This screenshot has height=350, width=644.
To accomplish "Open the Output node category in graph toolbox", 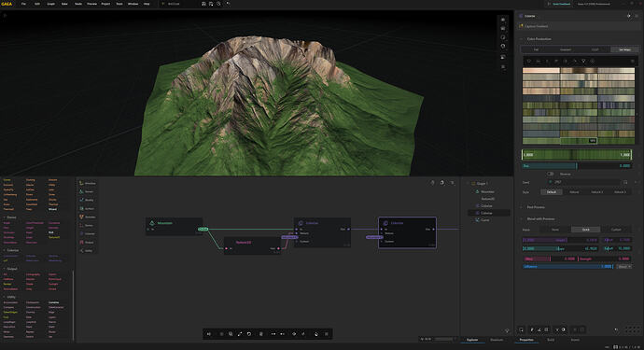I will [88, 243].
